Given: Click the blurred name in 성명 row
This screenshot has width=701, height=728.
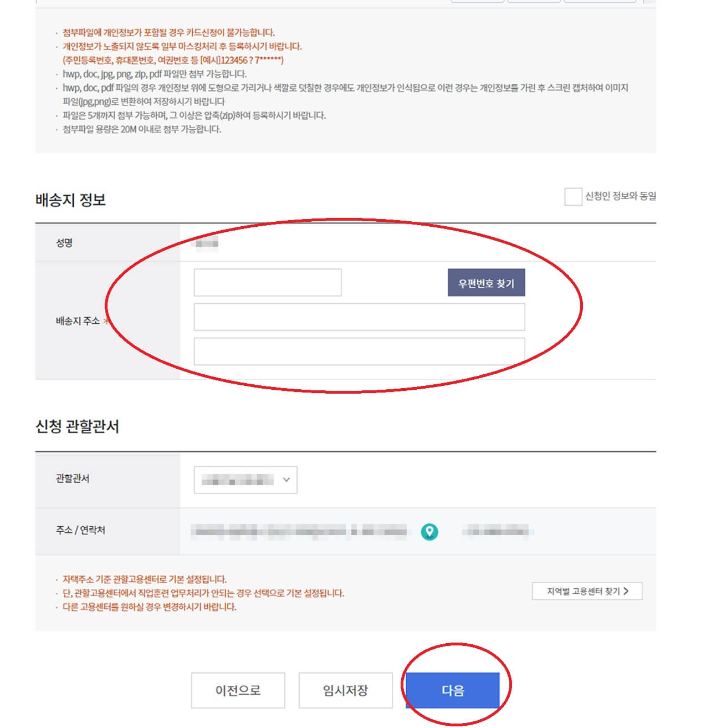Looking at the screenshot, I should coord(206,243).
